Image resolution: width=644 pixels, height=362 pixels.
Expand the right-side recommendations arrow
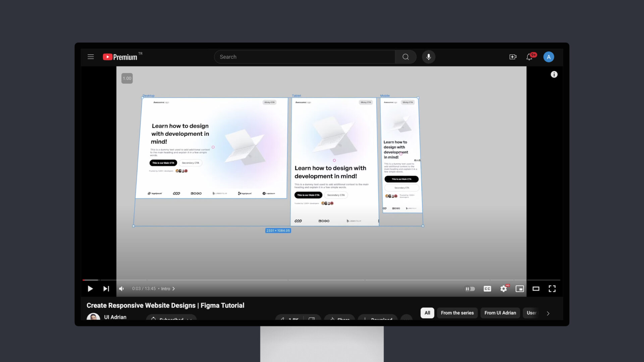click(548, 313)
